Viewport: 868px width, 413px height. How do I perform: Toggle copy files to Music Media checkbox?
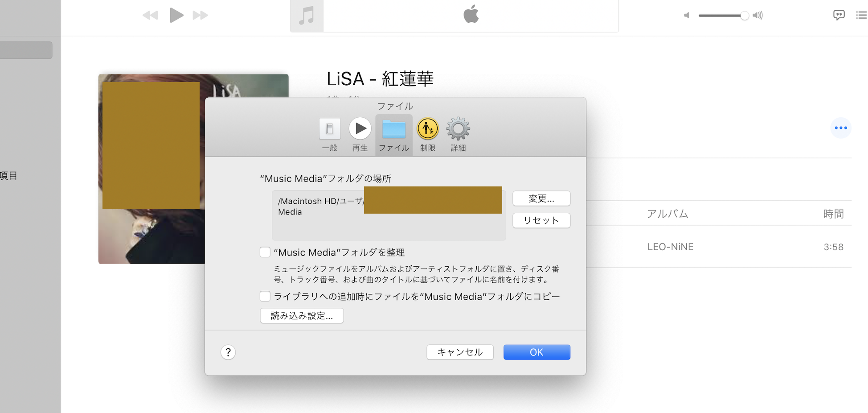tap(265, 297)
